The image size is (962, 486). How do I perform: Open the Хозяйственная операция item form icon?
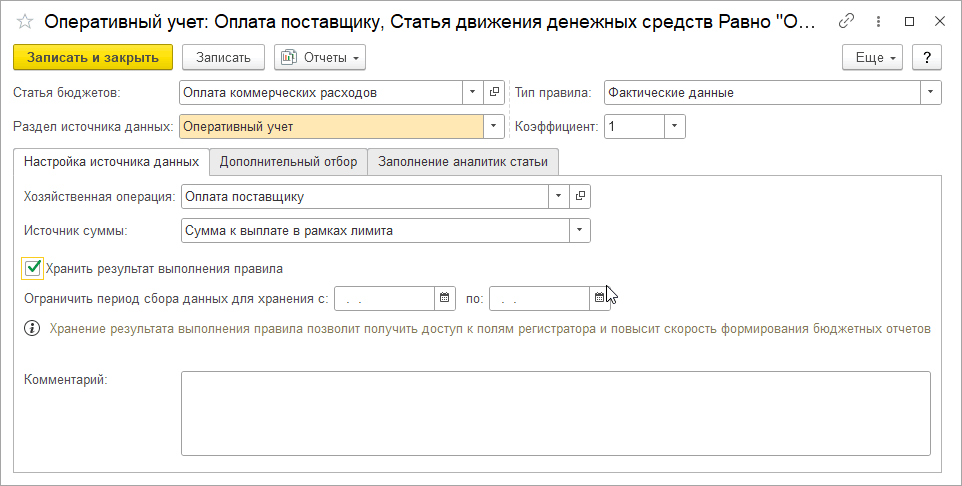coord(580,197)
